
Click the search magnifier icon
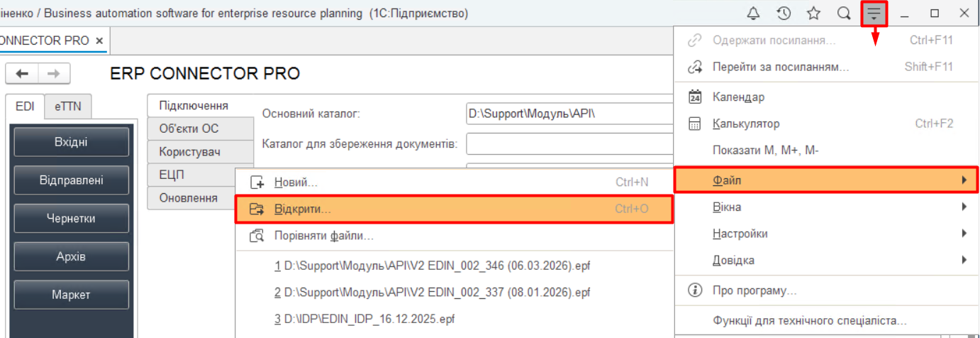click(844, 13)
